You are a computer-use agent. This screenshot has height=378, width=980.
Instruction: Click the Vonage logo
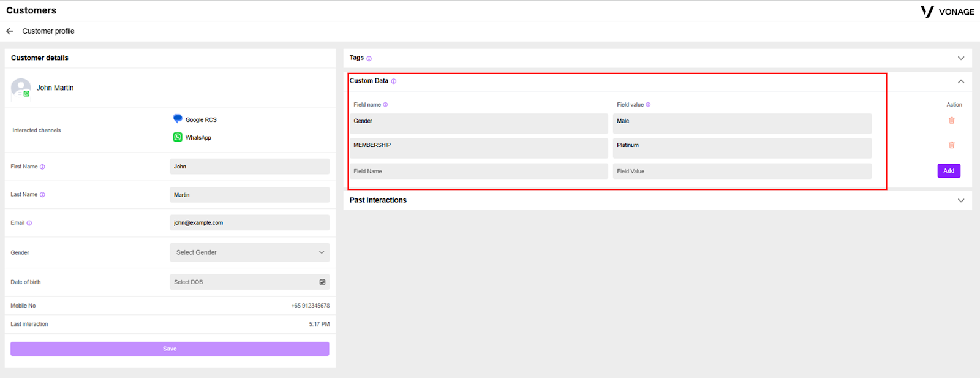click(947, 12)
